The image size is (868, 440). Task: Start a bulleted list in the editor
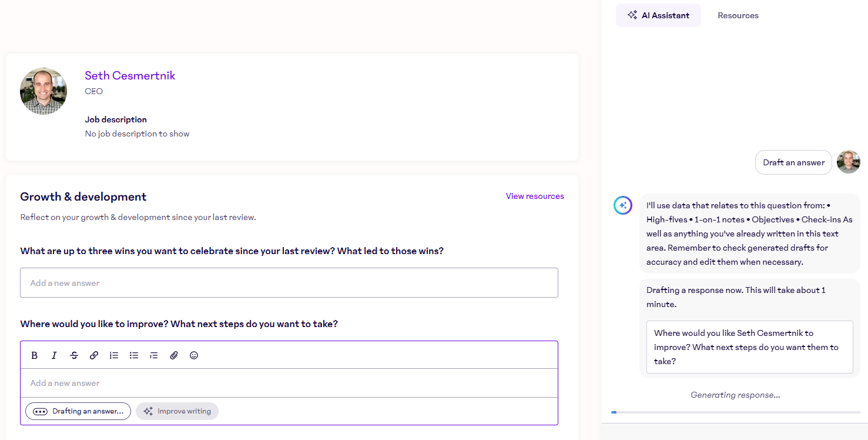pyautogui.click(x=134, y=355)
